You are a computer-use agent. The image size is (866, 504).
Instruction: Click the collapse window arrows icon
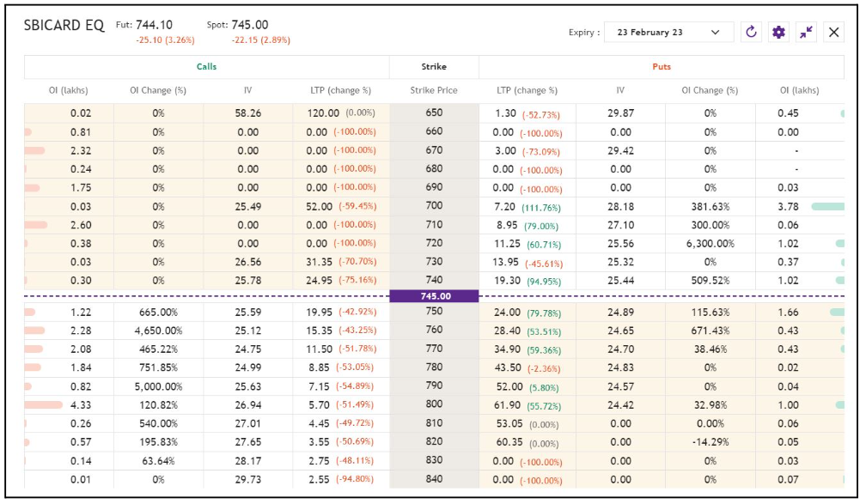click(806, 33)
